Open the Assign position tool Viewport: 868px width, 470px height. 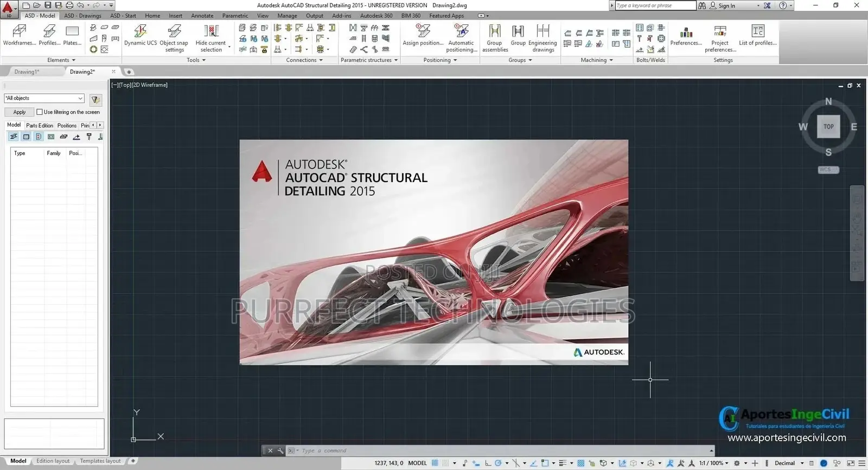pos(423,35)
